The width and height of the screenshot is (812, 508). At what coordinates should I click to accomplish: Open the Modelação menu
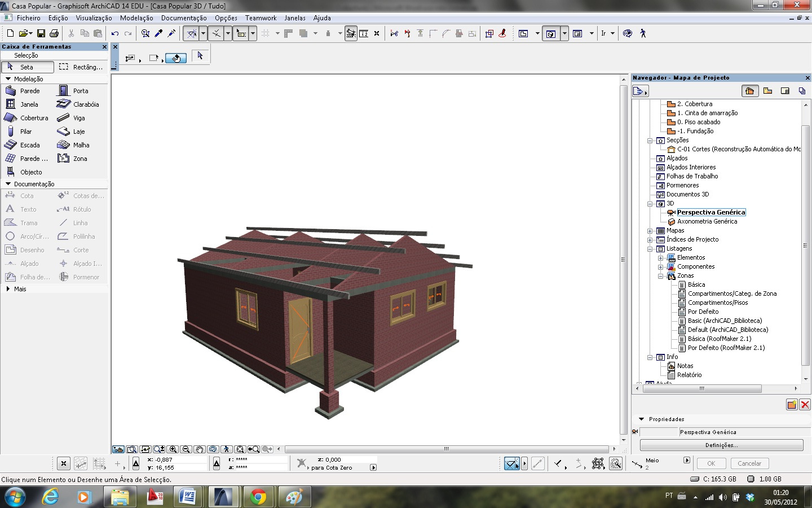136,18
